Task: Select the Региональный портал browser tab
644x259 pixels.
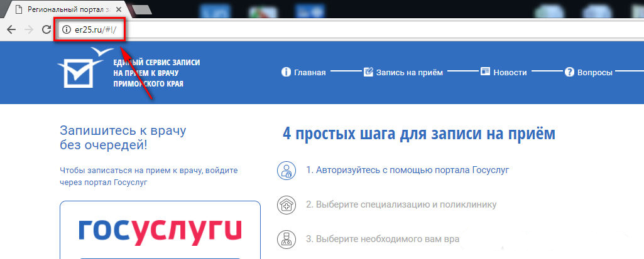Action: point(63,9)
